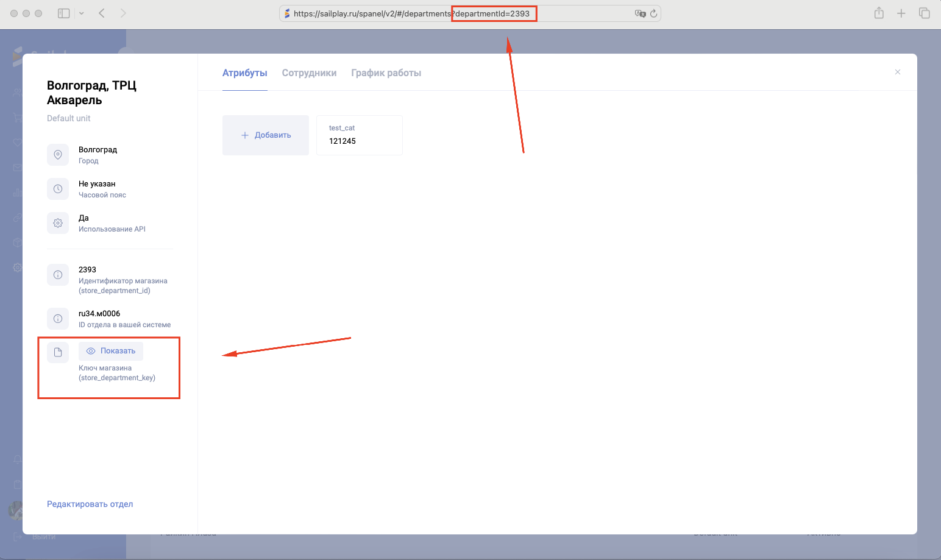The image size is (941, 560).
Task: Reload the page in Safari
Action: [x=653, y=13]
